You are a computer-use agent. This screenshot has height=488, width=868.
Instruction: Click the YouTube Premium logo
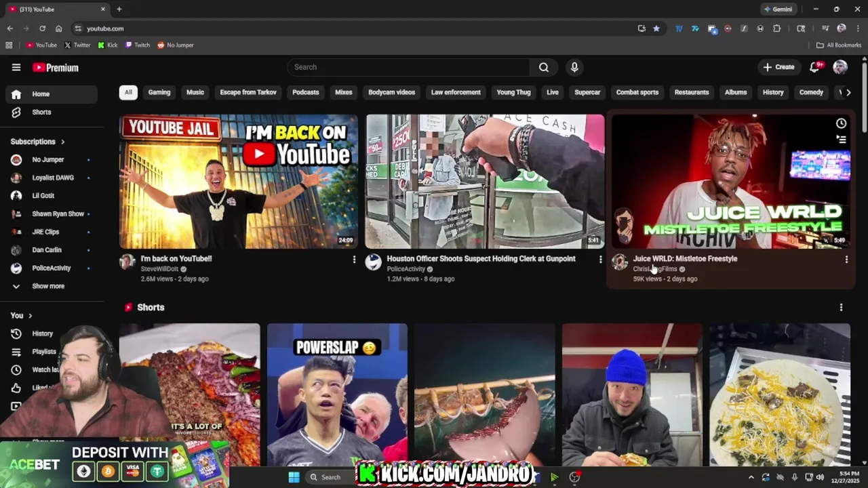pyautogui.click(x=56, y=67)
